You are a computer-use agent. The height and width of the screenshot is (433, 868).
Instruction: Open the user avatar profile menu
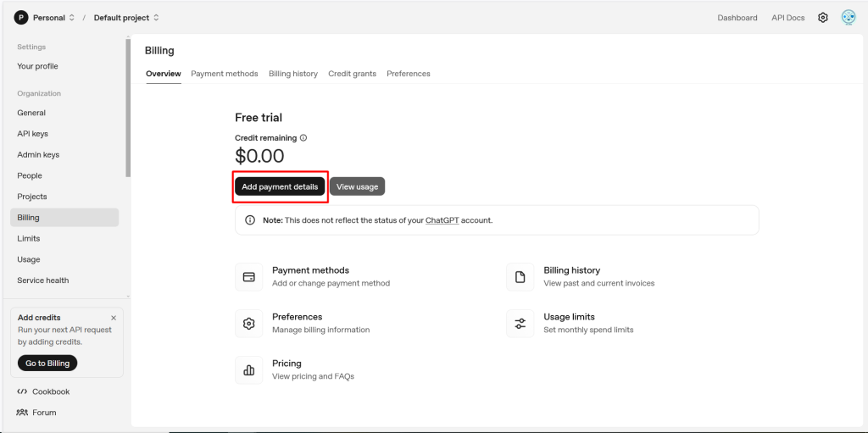point(848,18)
